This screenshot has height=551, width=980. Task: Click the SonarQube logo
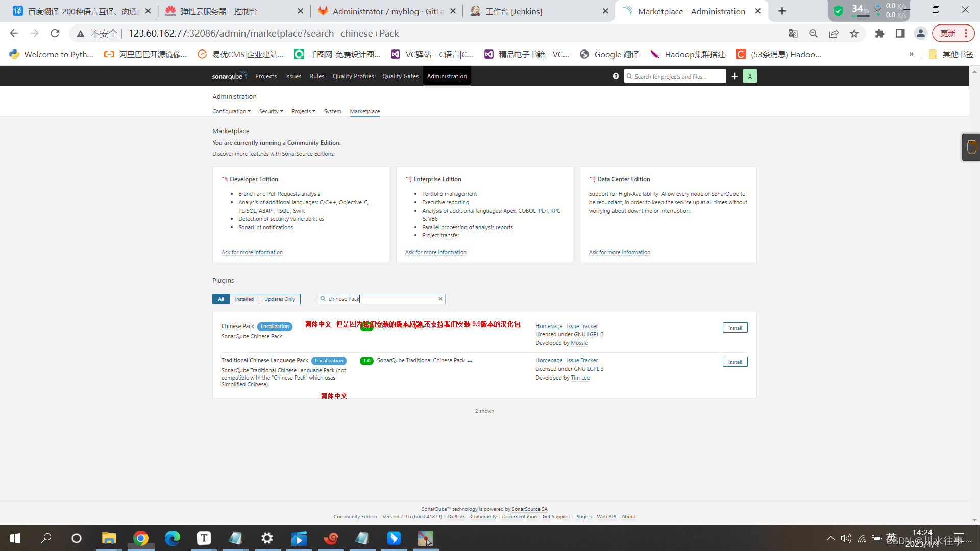pos(229,76)
